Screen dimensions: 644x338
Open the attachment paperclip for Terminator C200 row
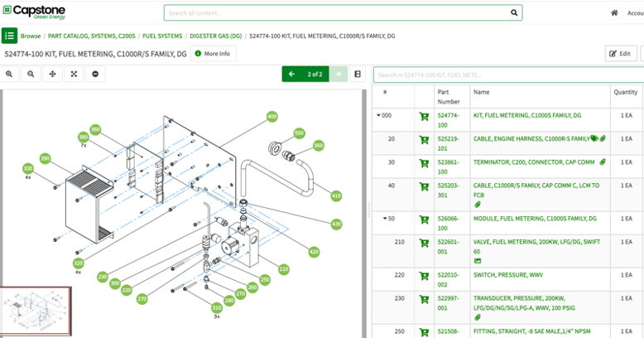[603, 162]
